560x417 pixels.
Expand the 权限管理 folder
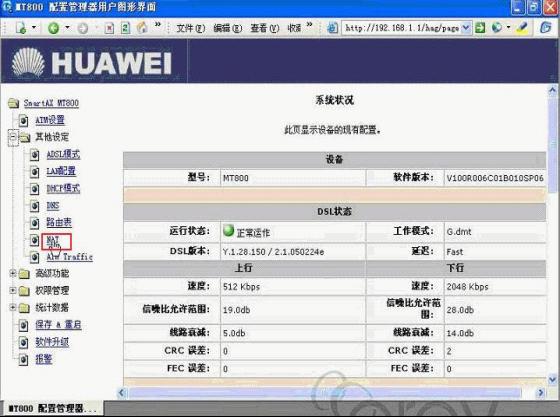pyautogui.click(x=12, y=290)
